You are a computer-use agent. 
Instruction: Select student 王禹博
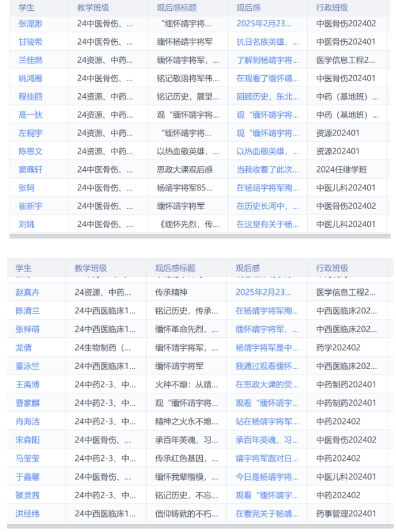tap(27, 385)
